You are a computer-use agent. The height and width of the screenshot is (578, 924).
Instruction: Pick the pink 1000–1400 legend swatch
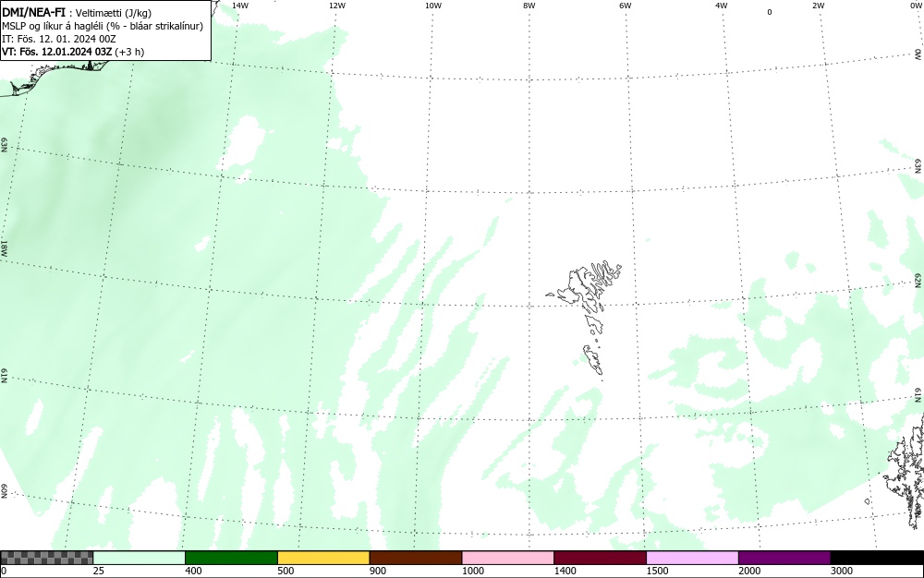click(x=508, y=558)
